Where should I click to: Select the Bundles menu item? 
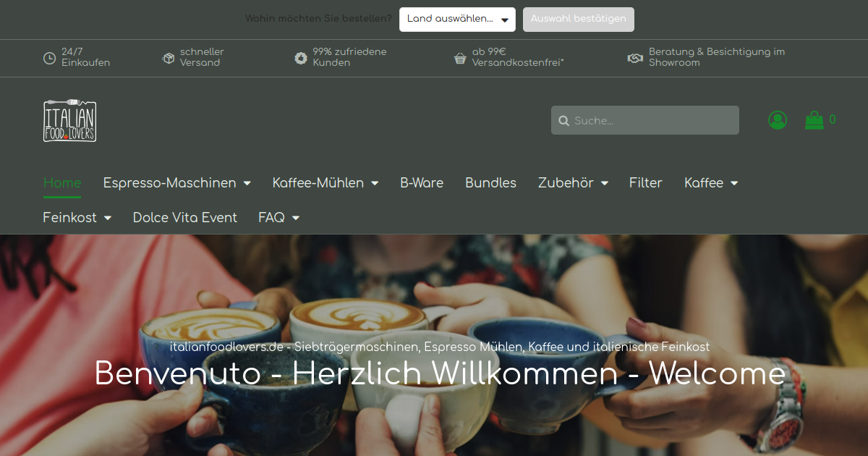[x=491, y=183]
